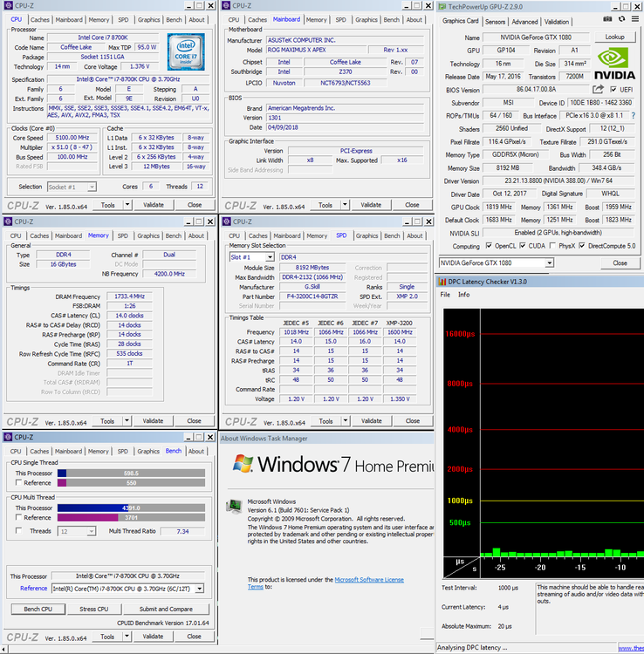Toggle the CUDA checkbox
This screenshot has width=644, height=654.
(x=523, y=246)
